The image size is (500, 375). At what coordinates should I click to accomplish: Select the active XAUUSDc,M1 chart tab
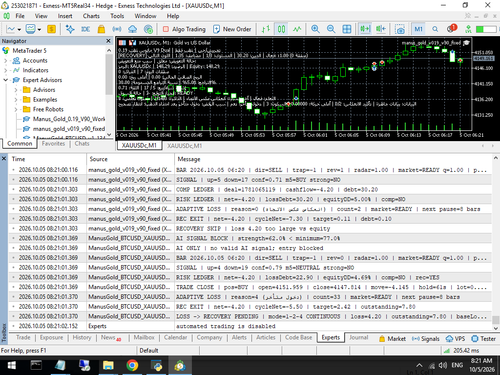click(139, 146)
